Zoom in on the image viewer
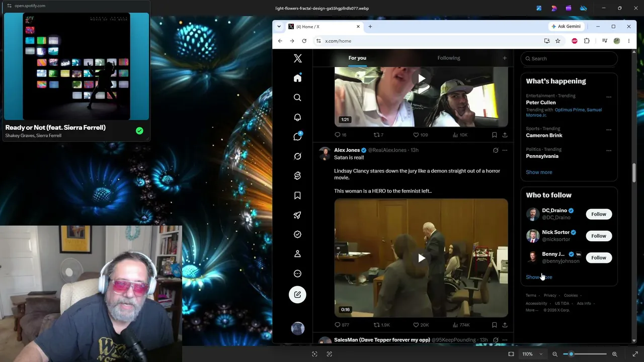Viewport: 644px width, 362px height. click(x=614, y=354)
